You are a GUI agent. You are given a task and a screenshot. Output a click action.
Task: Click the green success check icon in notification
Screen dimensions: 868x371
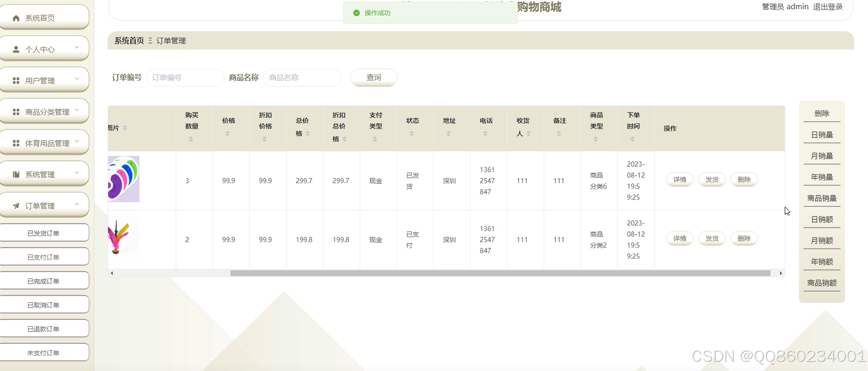point(356,13)
